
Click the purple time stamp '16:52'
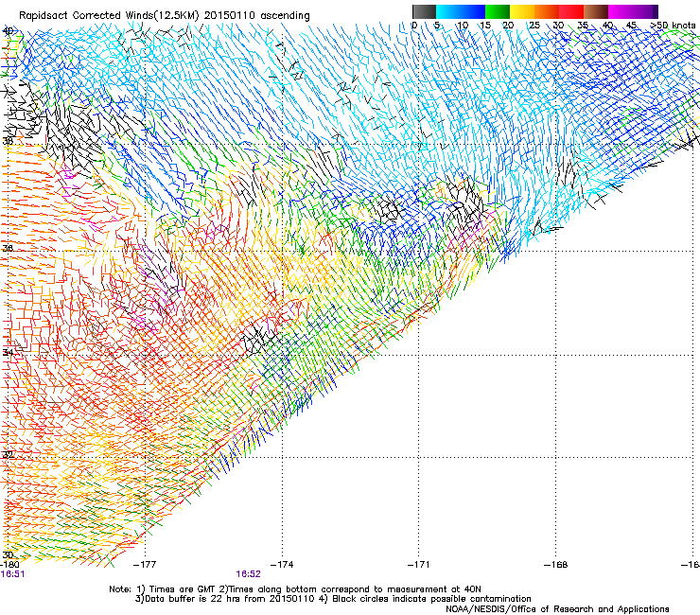[248, 574]
